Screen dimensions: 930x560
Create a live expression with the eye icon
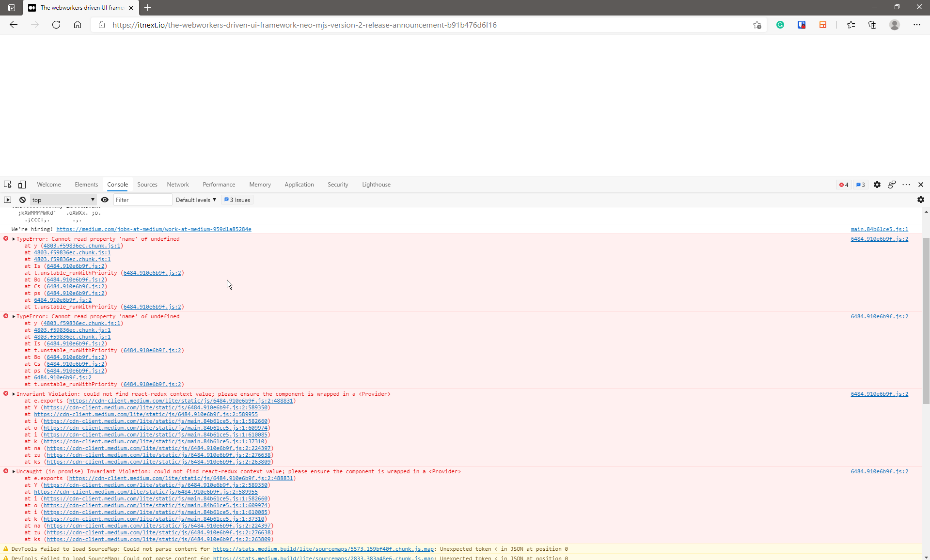(x=105, y=200)
